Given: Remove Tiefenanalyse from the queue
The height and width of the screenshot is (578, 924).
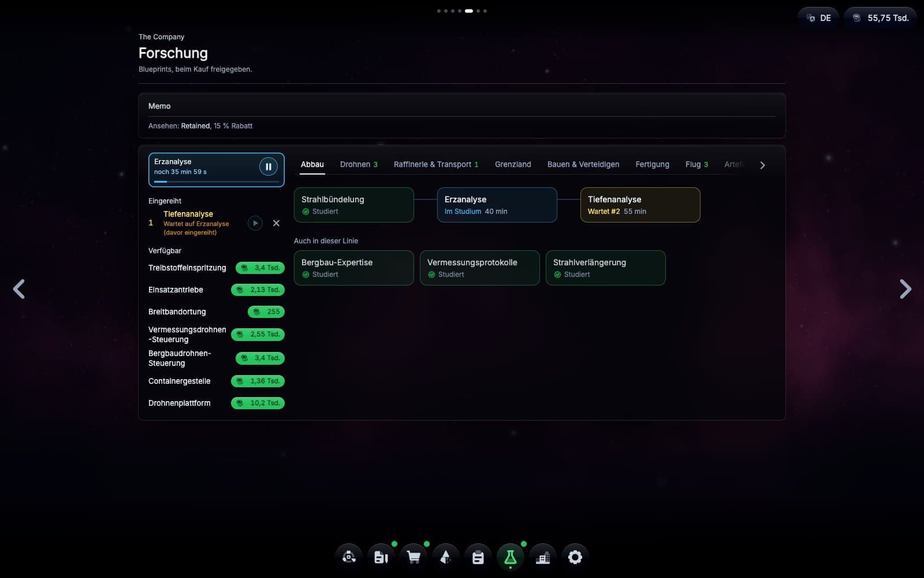Looking at the screenshot, I should [276, 223].
